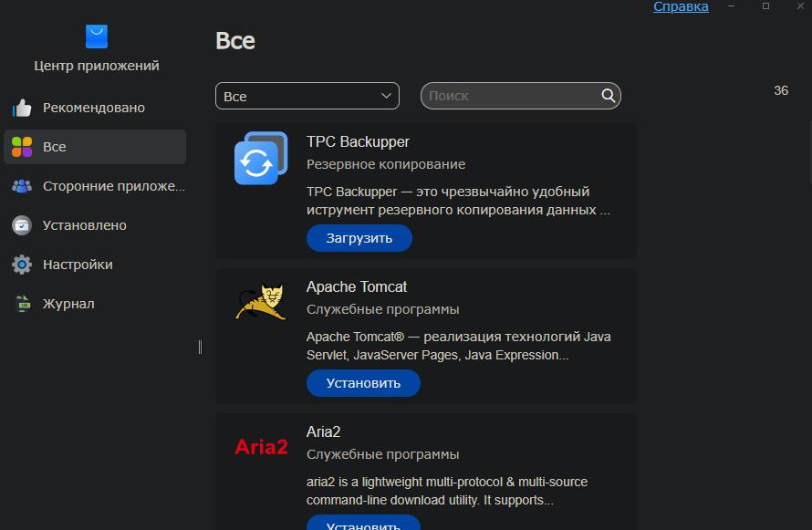Expand the Все category dropdown
Viewport: 812px width, 530px height.
tap(307, 96)
